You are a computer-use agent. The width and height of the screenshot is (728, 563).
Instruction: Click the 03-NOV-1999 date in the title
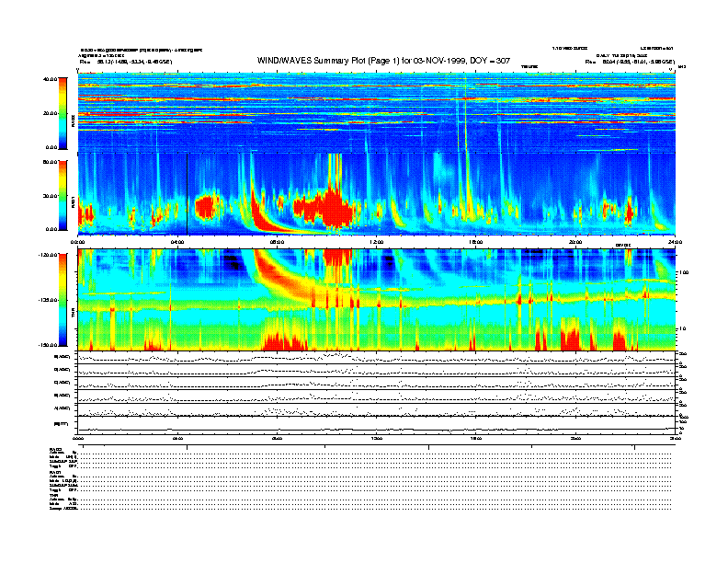click(439, 61)
